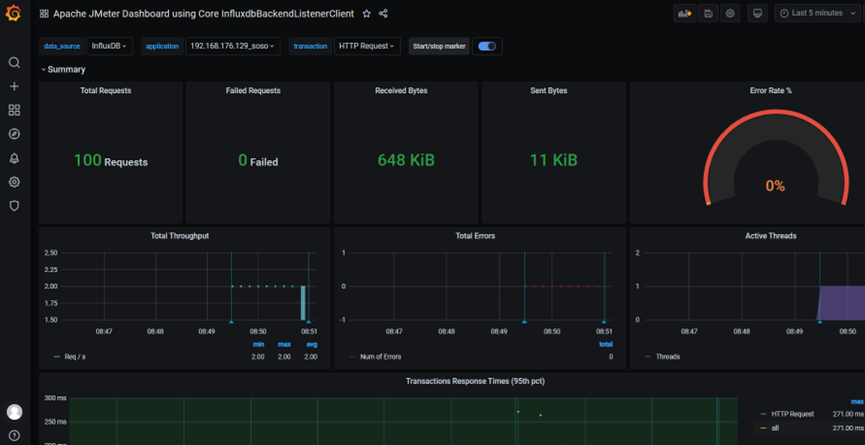Open the Dashboards grid icon in sidebar
Screen dimensions: 865x445
click(14, 110)
